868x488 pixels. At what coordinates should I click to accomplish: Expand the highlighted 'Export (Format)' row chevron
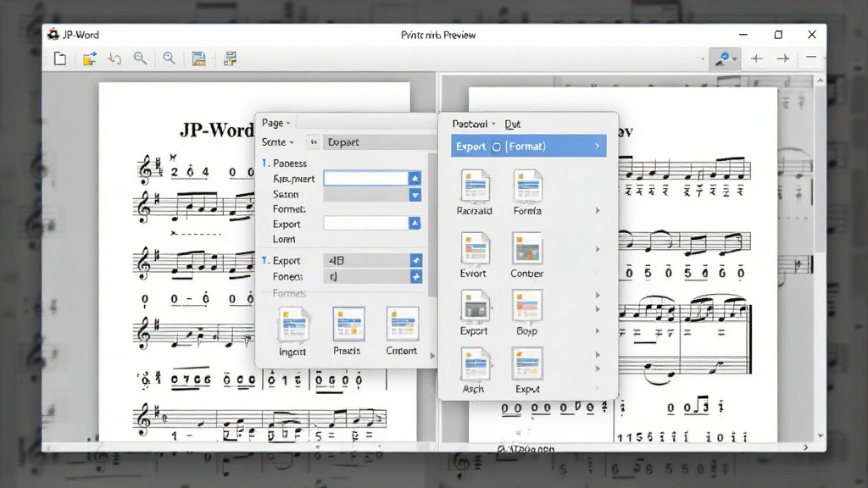(x=597, y=146)
